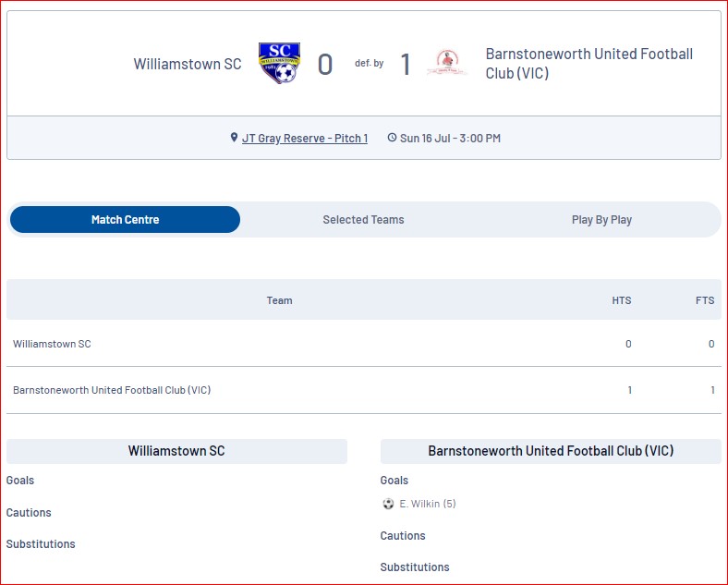This screenshot has height=585, width=728.
Task: Click the Sun 16 Jul match date text
Action: 450,138
